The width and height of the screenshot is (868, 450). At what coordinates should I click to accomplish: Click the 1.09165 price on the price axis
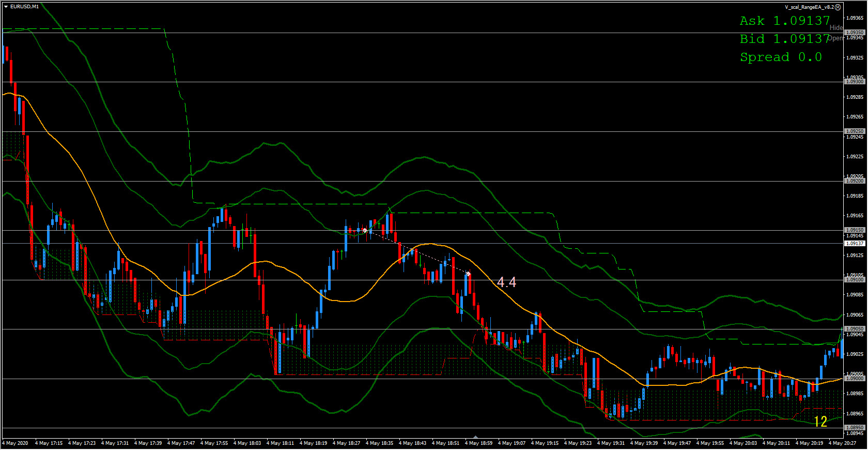pos(855,216)
